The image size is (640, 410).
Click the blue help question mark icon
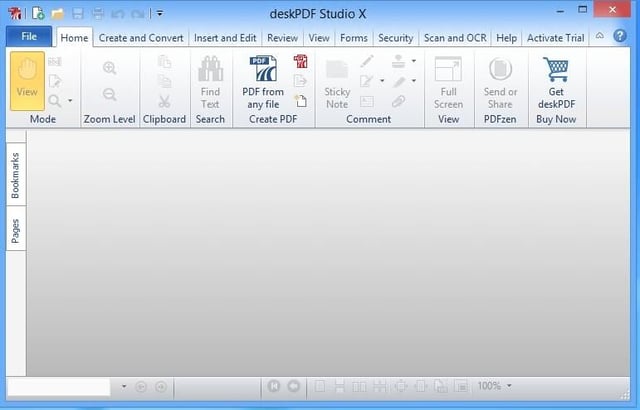(x=620, y=36)
